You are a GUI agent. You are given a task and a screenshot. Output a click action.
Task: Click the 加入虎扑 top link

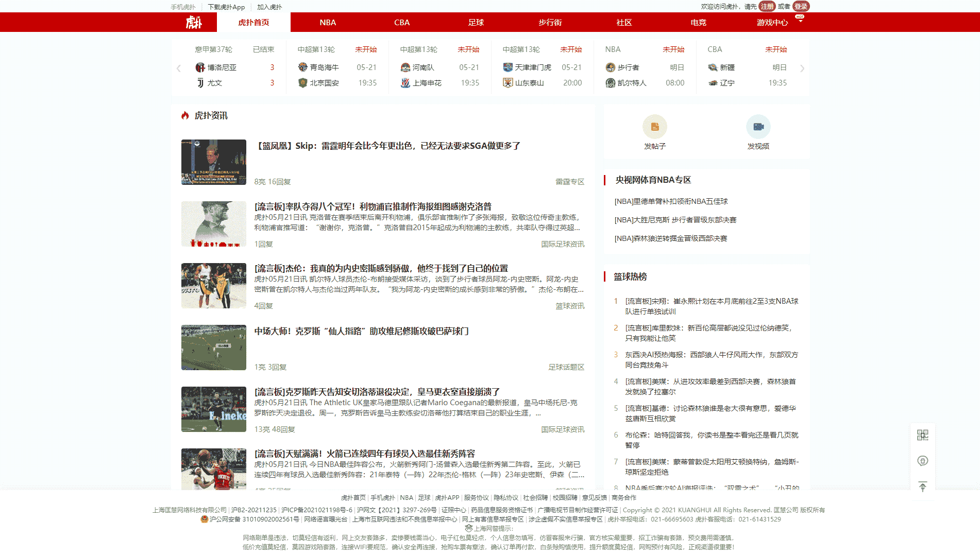pyautogui.click(x=269, y=7)
